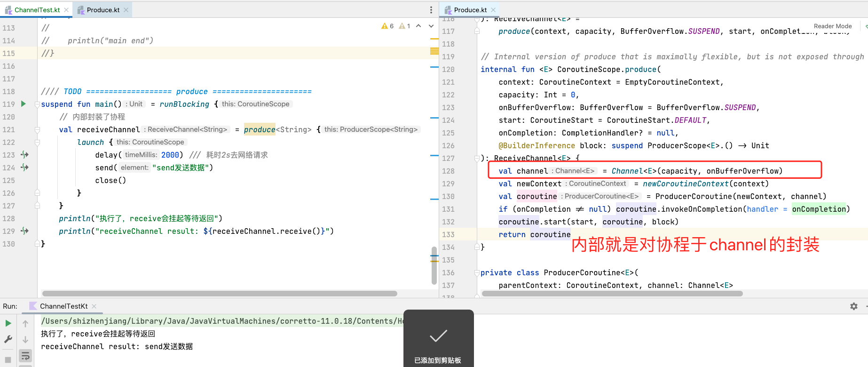Open Run panel gear settings

pos(854,306)
